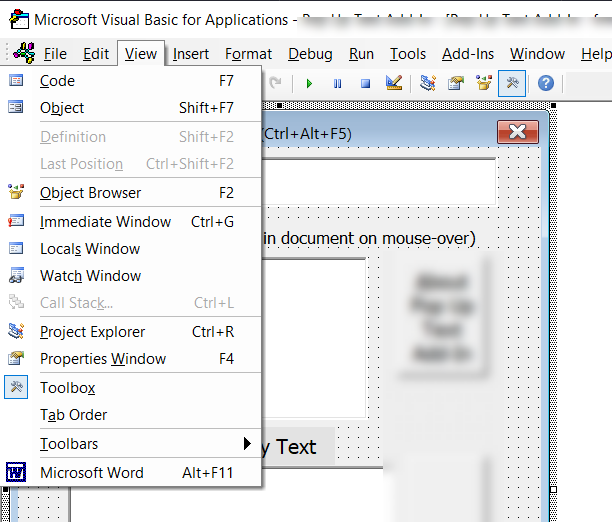The height and width of the screenshot is (522, 612).
Task: Click the large list box on userform
Action: [314, 338]
